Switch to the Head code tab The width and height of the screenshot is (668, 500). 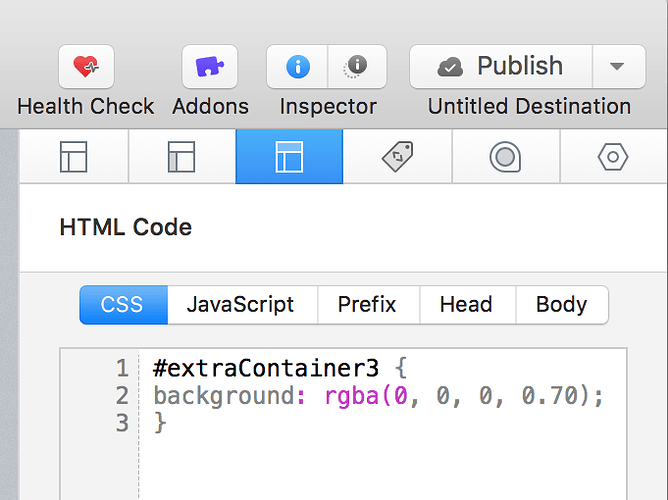pos(466,305)
